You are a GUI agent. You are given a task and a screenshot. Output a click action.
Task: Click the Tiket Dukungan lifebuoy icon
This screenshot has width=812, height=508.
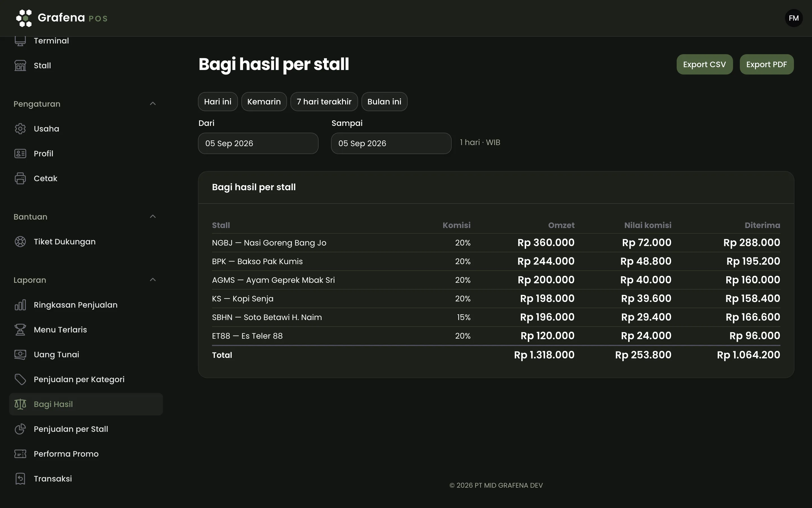pos(20,242)
